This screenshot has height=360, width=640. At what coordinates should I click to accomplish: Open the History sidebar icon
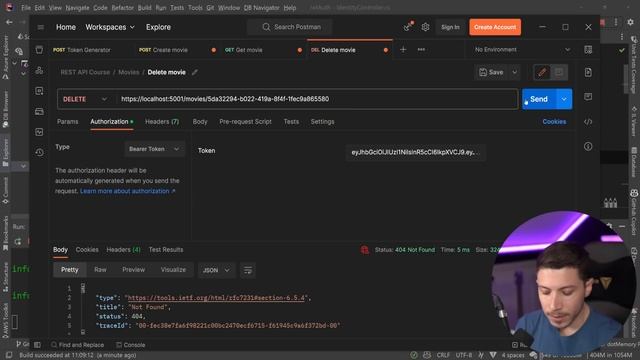(x=39, y=152)
